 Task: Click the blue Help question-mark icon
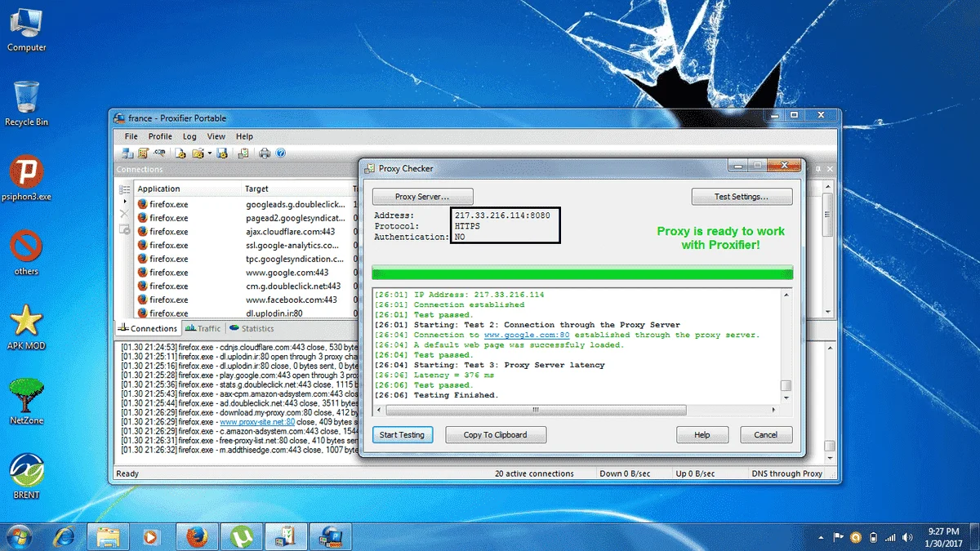[280, 153]
